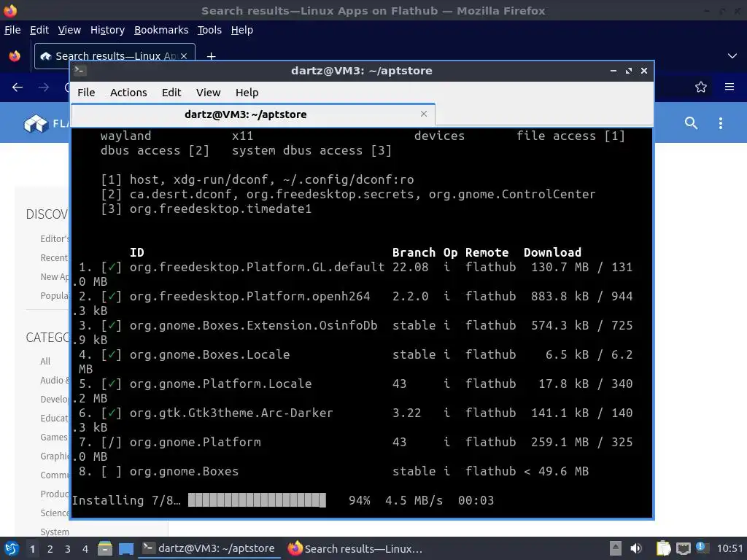Image resolution: width=747 pixels, height=560 pixels.
Task: Open the Lubuntu start menu icon
Action: (x=12, y=548)
